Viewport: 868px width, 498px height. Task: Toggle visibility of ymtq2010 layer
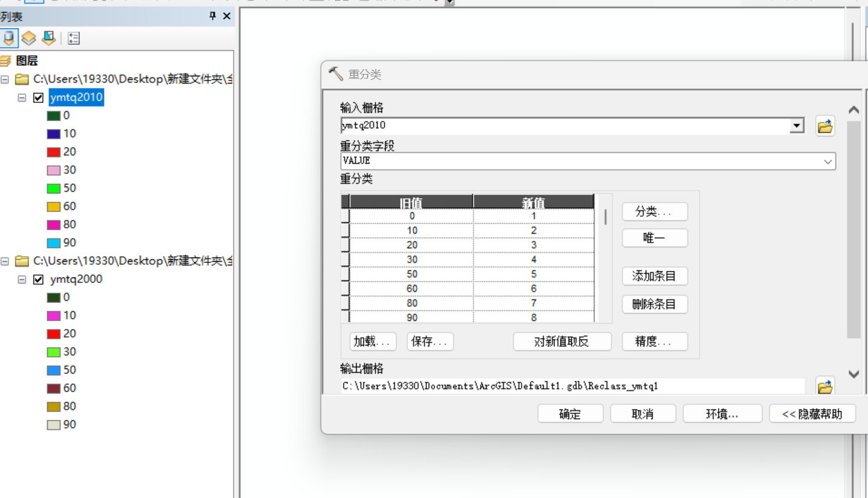(x=39, y=98)
